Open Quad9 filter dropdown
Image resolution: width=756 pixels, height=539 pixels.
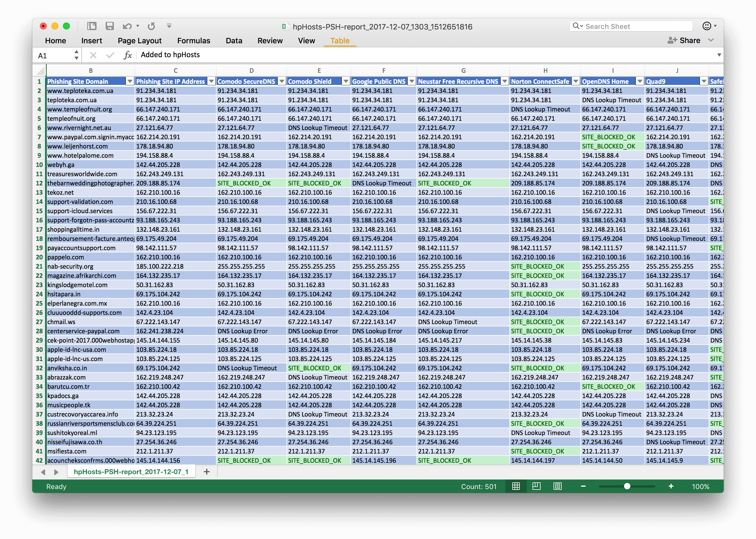click(x=704, y=81)
